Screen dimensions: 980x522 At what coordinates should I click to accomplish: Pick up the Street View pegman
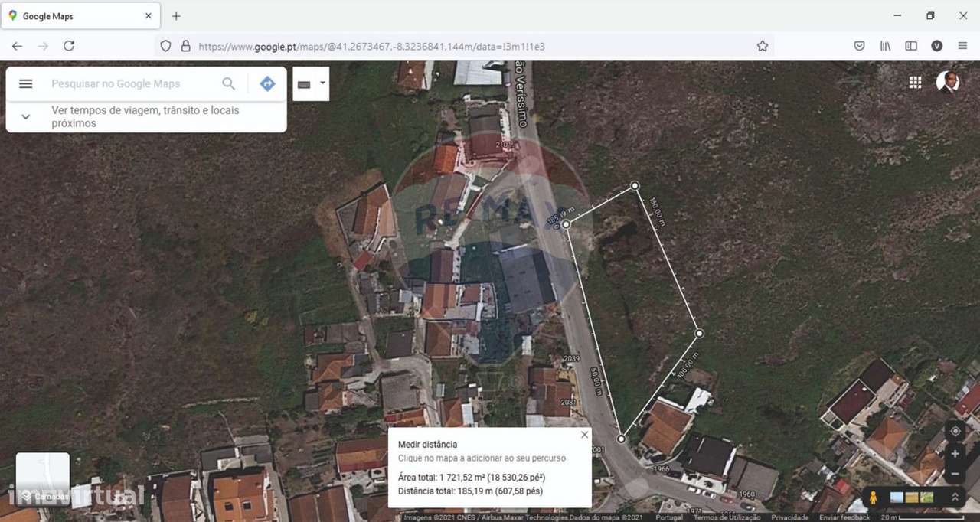coord(873,497)
